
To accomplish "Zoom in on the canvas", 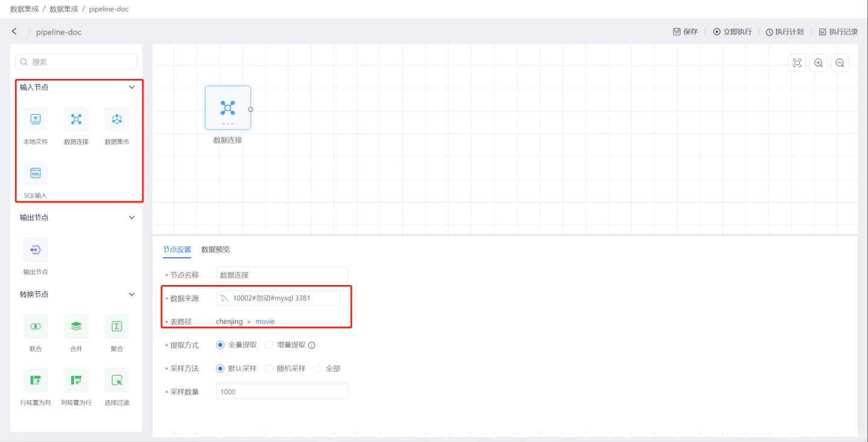I will pos(818,63).
